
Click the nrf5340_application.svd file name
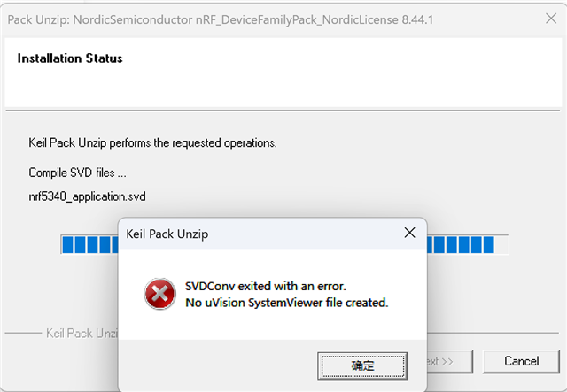tap(87, 196)
